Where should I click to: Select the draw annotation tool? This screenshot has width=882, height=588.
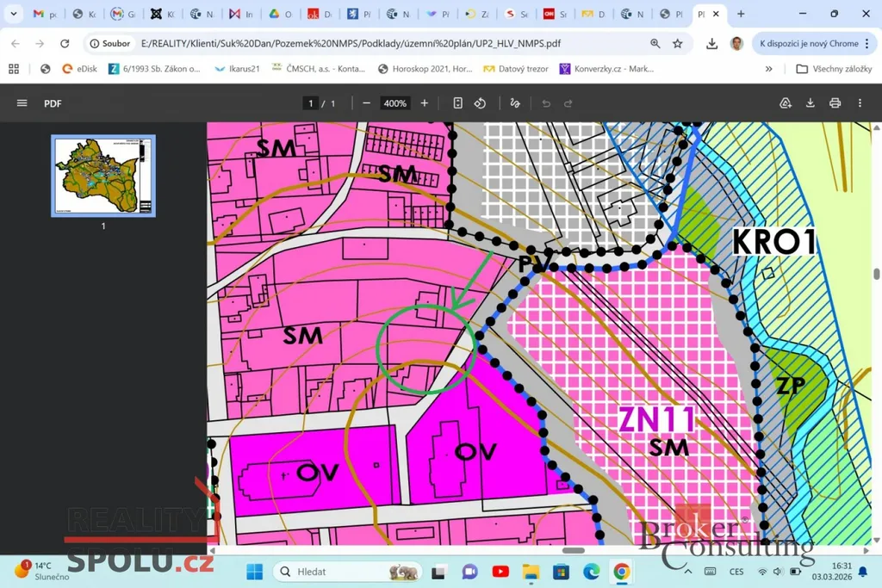[x=515, y=103]
